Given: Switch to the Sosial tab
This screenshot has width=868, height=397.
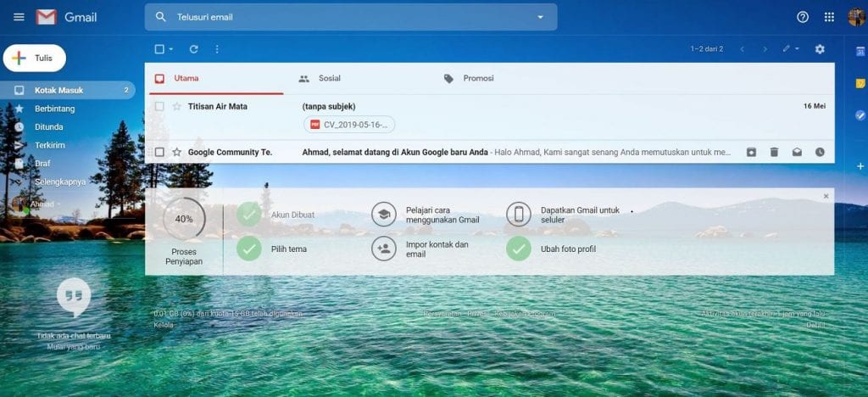Looking at the screenshot, I should pyautogui.click(x=330, y=79).
